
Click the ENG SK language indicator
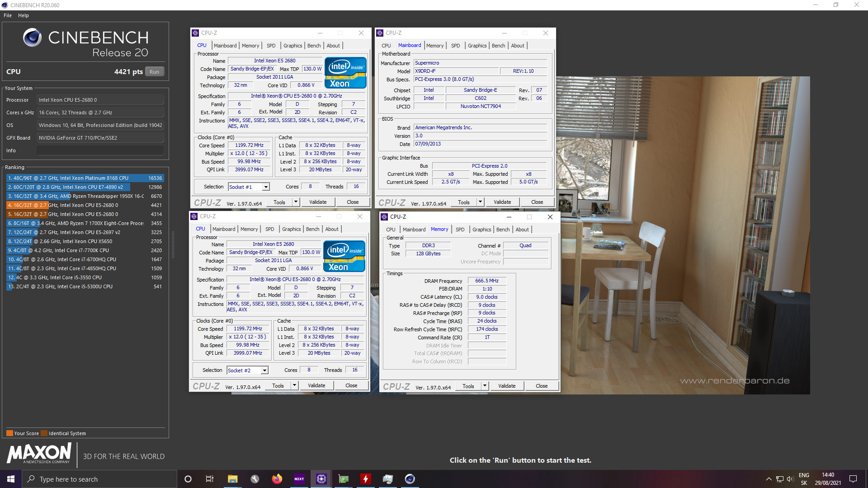(804, 479)
